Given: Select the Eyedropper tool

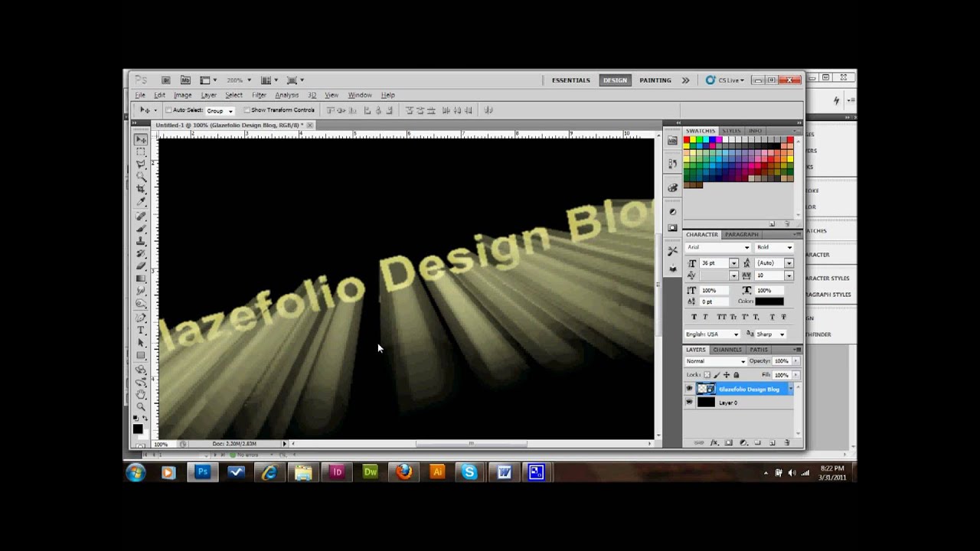Looking at the screenshot, I should pos(141,201).
